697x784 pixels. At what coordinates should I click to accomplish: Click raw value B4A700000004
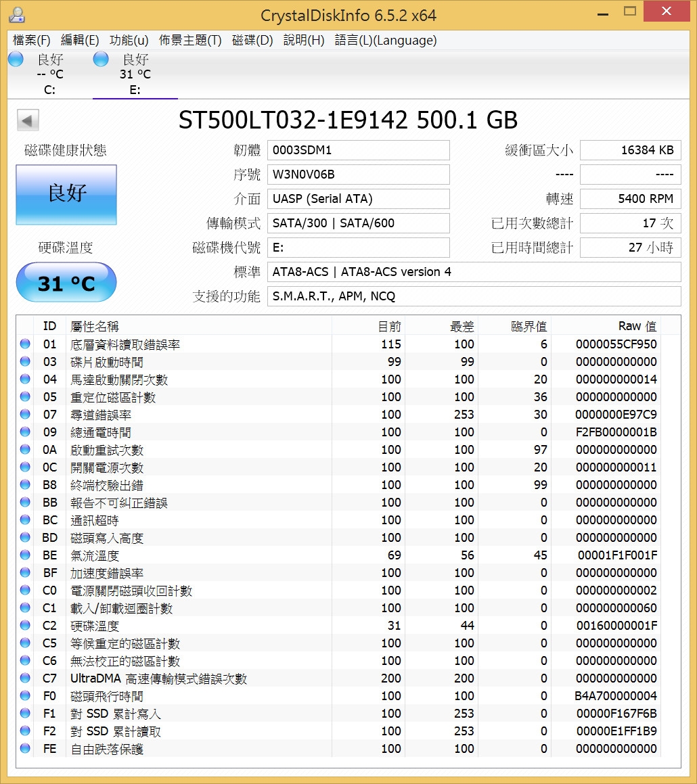coord(616,696)
